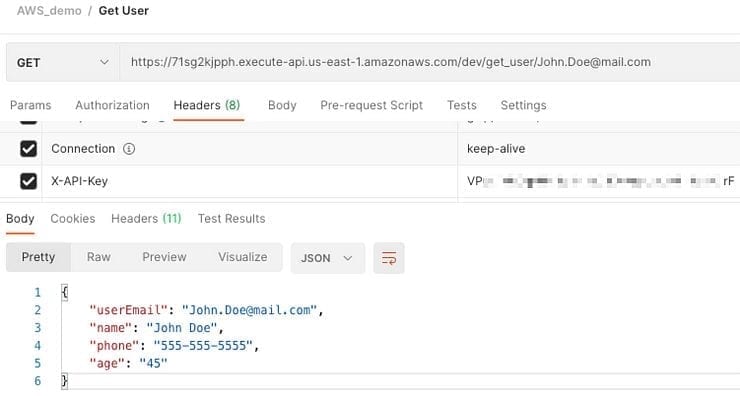The height and width of the screenshot is (396, 740).
Task: Switch to Preview response view
Action: [164, 257]
